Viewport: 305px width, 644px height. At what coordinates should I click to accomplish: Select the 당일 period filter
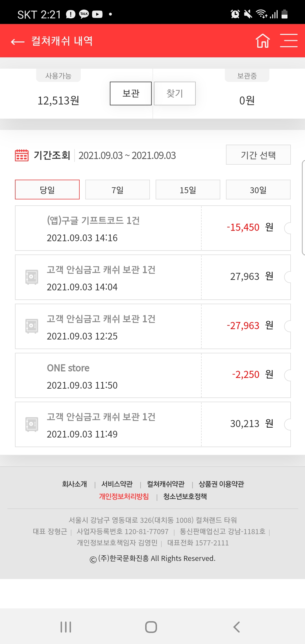tap(47, 190)
